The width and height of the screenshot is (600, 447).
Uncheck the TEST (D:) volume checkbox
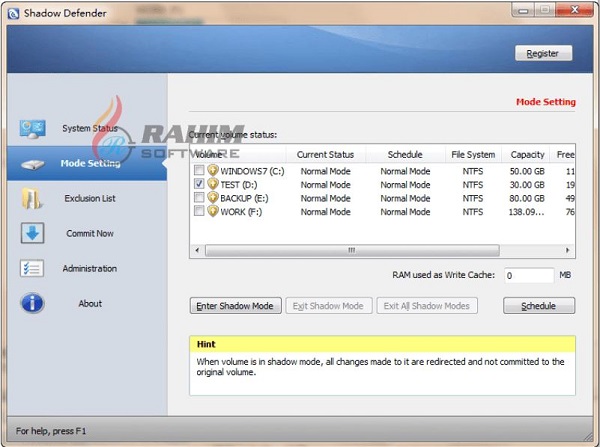[199, 184]
